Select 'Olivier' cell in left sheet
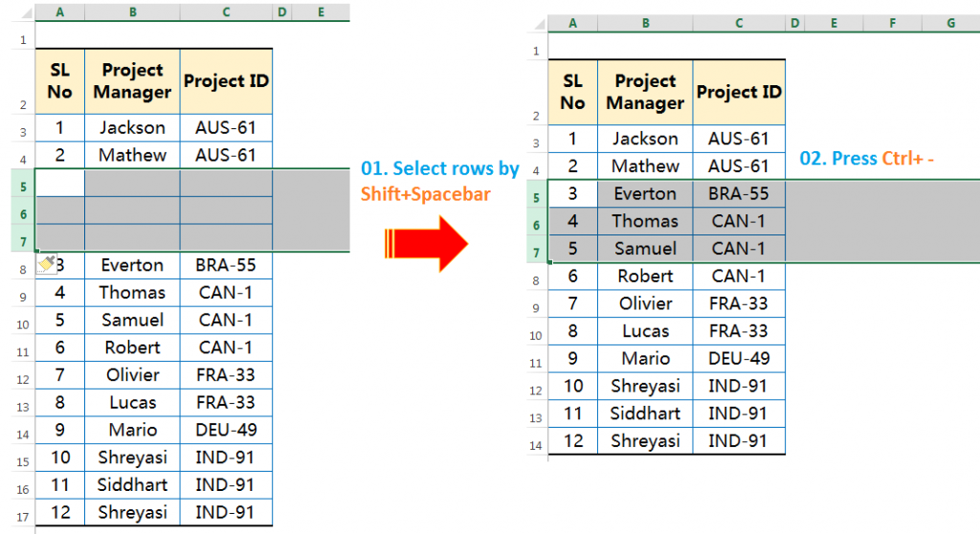980x534 pixels. (x=132, y=375)
